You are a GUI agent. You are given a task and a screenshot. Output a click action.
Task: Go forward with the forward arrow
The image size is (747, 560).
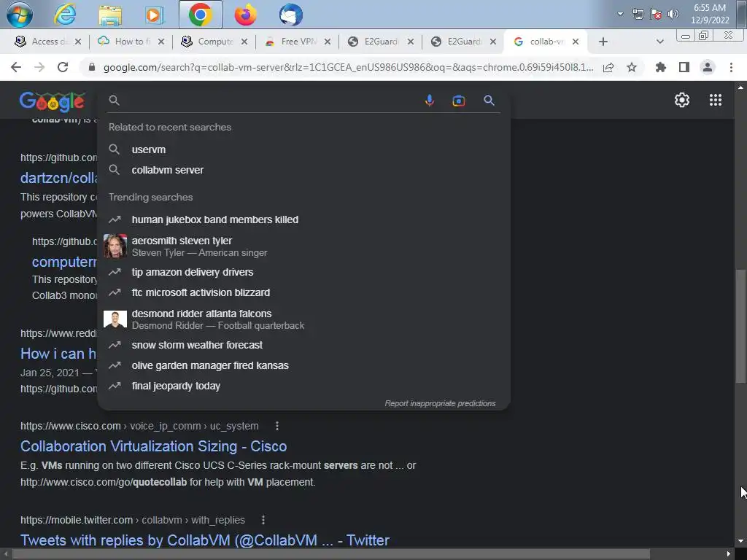[39, 67]
